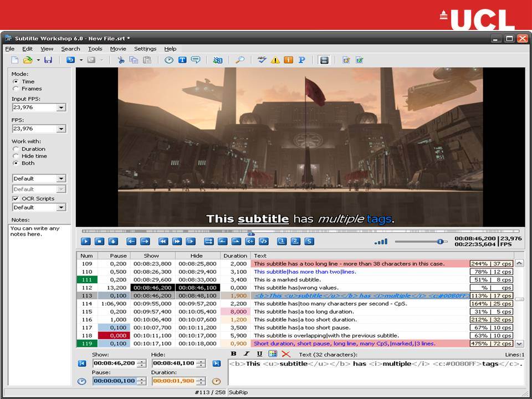Apply italic formatting to subtitle text
Image resolution: width=532 pixels, height=399 pixels.
point(247,354)
